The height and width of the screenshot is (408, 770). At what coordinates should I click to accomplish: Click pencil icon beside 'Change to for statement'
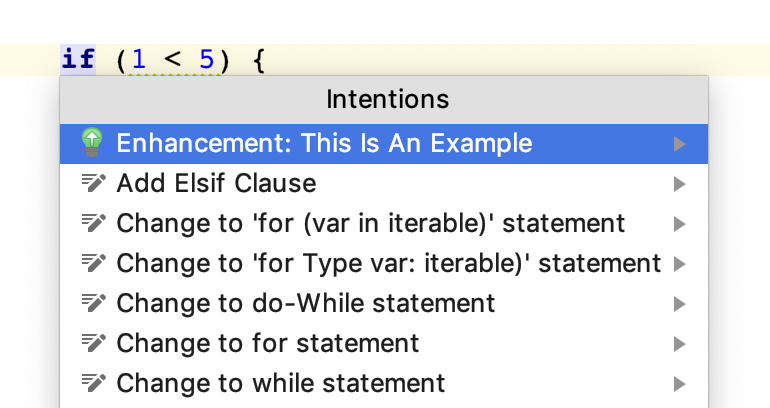[x=92, y=343]
